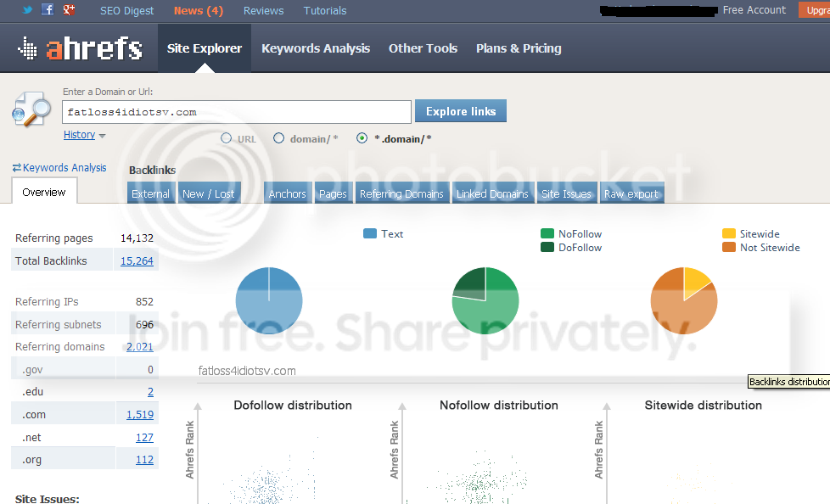
Task: Open the Keywords Analysis main menu
Action: tap(316, 48)
